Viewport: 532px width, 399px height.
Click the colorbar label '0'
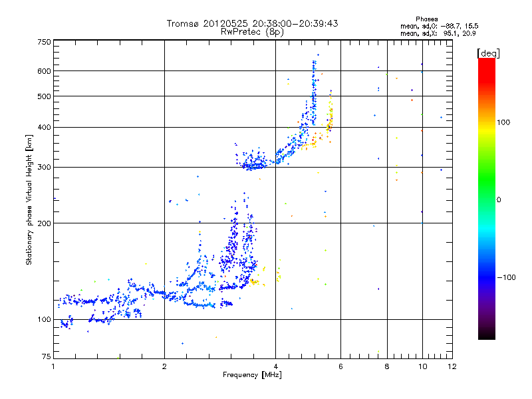[499, 200]
